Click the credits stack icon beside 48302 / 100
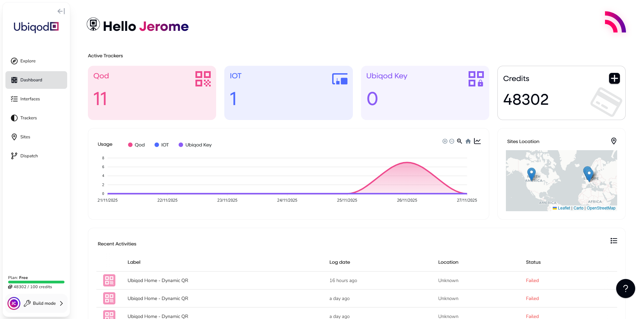This screenshot has width=644, height=319. point(10,287)
